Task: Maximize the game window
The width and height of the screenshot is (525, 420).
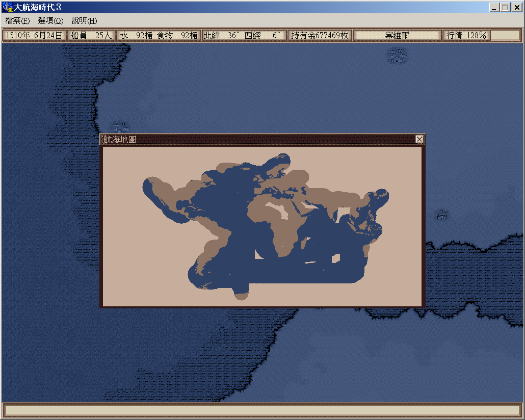Action: point(505,7)
